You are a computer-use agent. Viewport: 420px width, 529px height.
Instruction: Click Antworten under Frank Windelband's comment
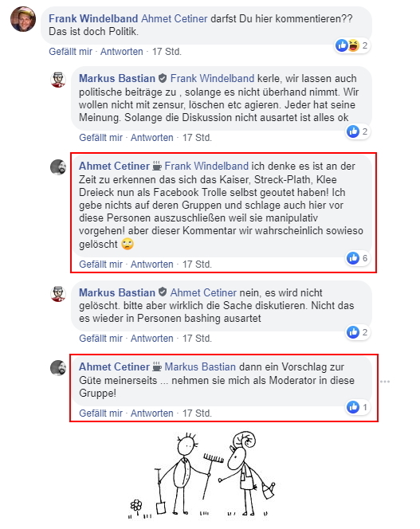(122, 52)
